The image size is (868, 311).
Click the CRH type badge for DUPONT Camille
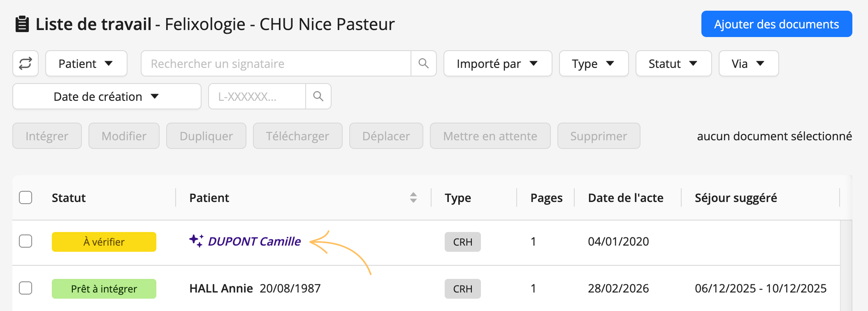[462, 242]
